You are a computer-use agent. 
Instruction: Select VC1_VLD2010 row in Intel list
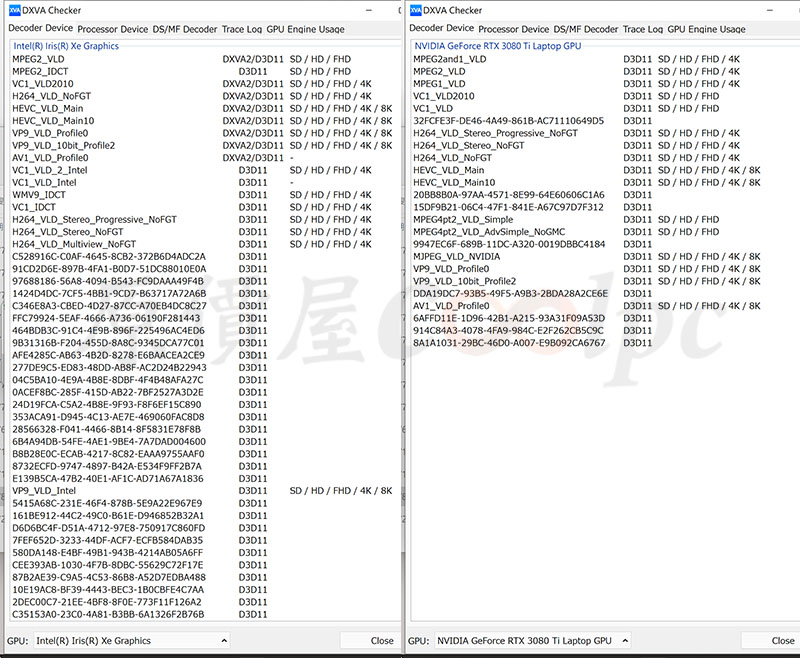[203, 84]
